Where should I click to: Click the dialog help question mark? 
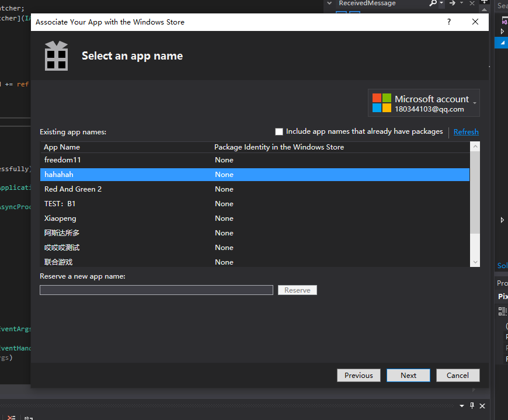click(449, 22)
